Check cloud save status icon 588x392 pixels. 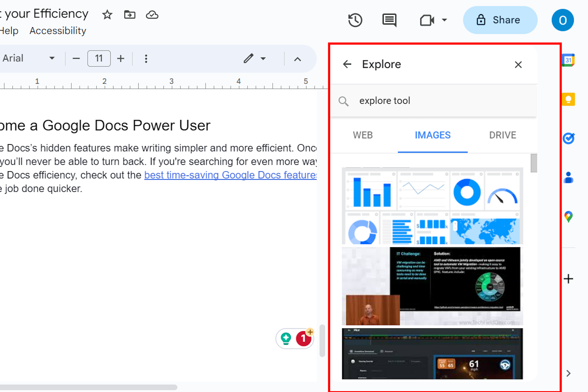[152, 15]
